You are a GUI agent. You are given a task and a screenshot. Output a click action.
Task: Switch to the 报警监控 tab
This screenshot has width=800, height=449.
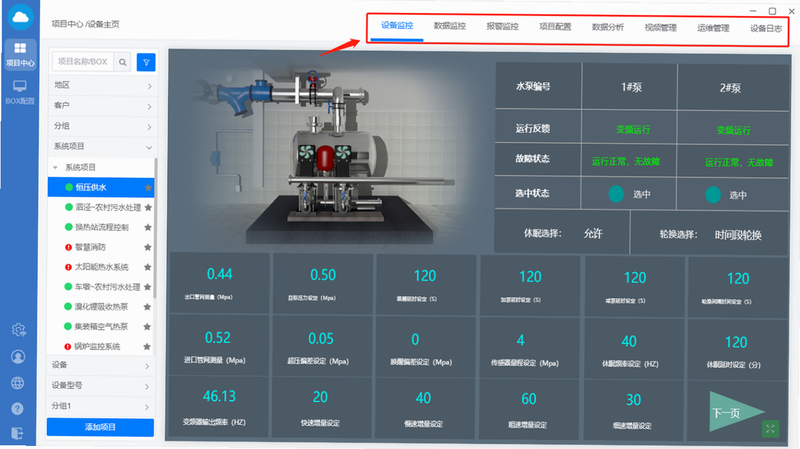pos(503,27)
